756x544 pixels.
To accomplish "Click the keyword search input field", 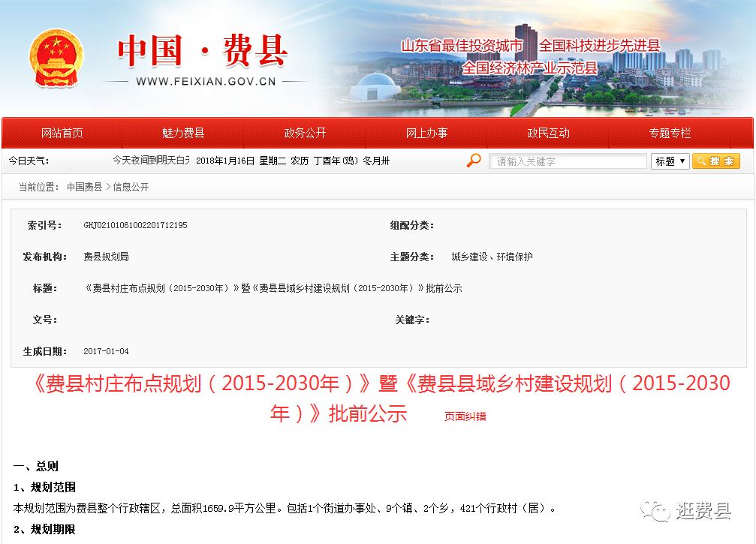I will coord(568,161).
